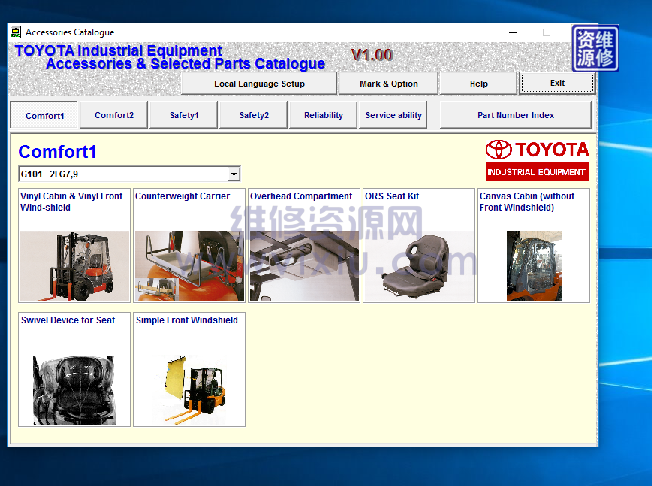The height and width of the screenshot is (486, 652).
Task: Minimize the Accessories Catalogue window
Action: coord(513,32)
